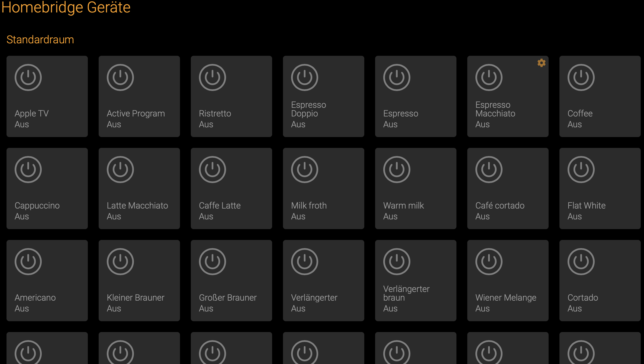The width and height of the screenshot is (644, 364).
Task: Click the Apple TV power icon
Action: coord(28,77)
